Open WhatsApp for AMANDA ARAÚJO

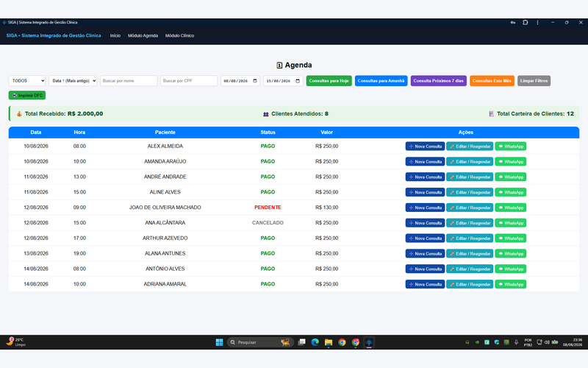[510, 161]
